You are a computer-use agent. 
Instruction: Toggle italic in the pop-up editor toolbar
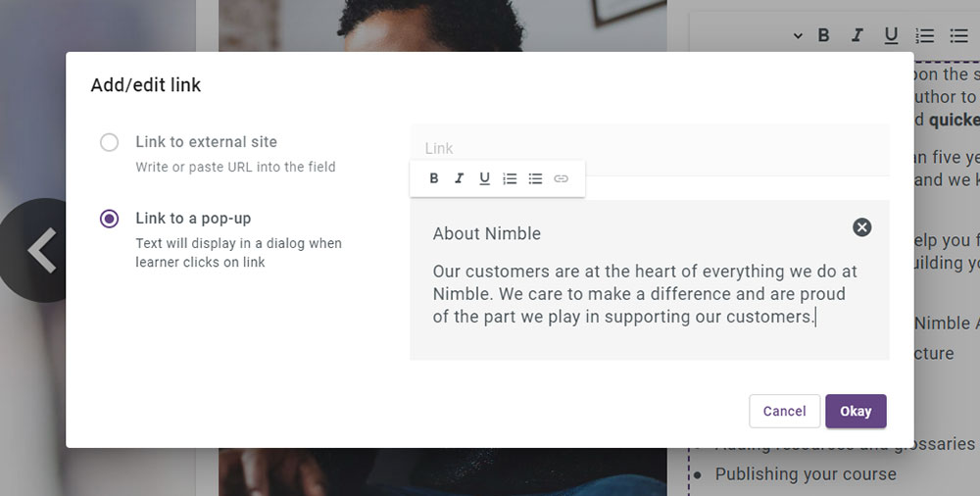pyautogui.click(x=459, y=178)
